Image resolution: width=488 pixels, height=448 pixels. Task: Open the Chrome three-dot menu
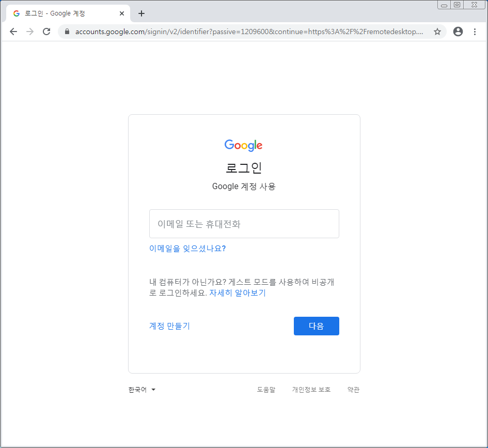pos(475,32)
